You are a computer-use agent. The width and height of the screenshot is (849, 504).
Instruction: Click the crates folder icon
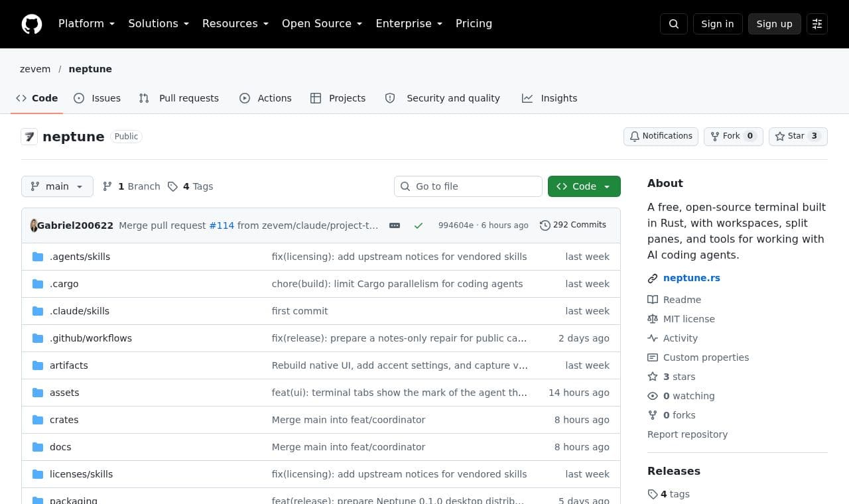pos(38,420)
